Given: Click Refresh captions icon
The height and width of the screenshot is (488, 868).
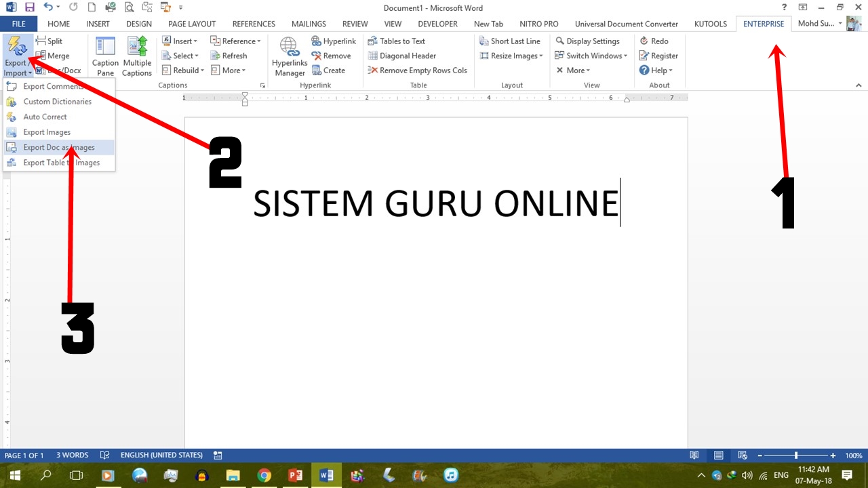Looking at the screenshot, I should [x=229, y=56].
